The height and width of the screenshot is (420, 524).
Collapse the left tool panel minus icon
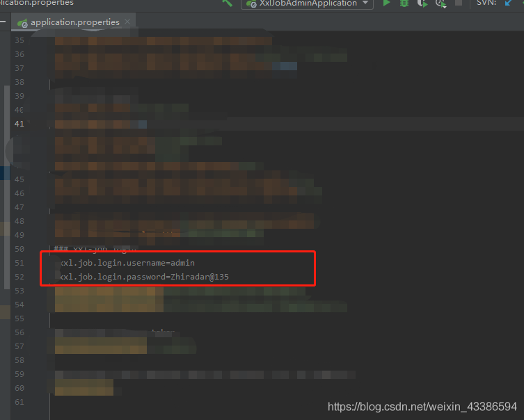click(3, 22)
